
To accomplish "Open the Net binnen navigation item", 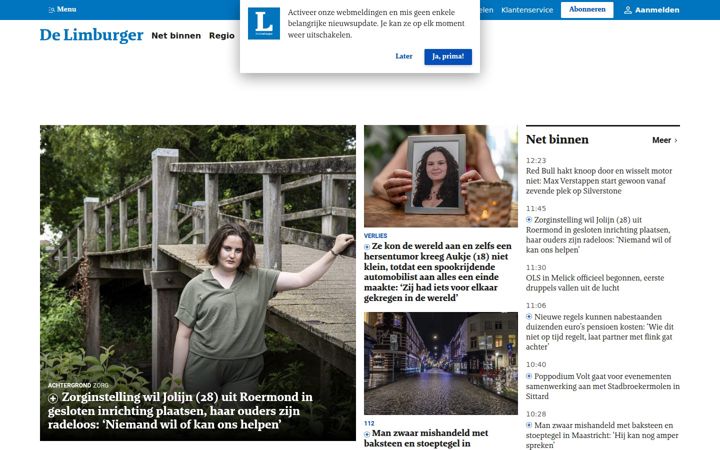I will 176,35.
